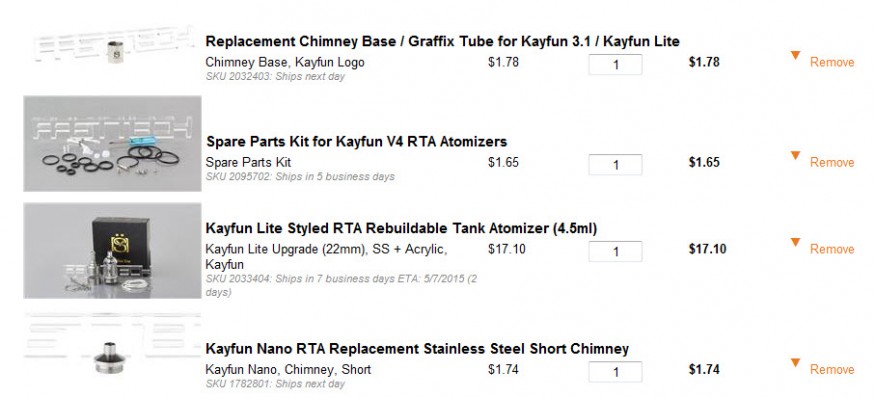Focus quantity field for Kayfun Nano Chimney
The width and height of the screenshot is (875, 397).
(616, 372)
